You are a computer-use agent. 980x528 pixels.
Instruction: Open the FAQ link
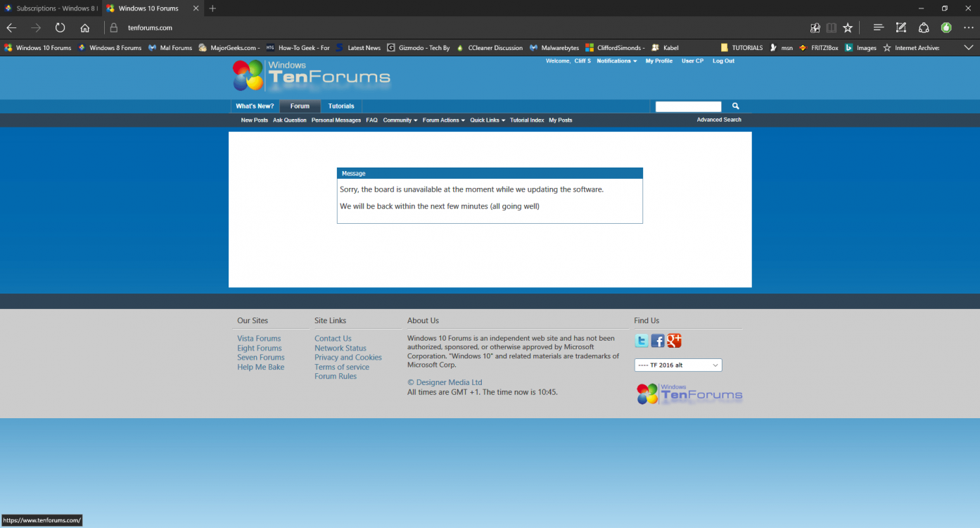(x=372, y=120)
